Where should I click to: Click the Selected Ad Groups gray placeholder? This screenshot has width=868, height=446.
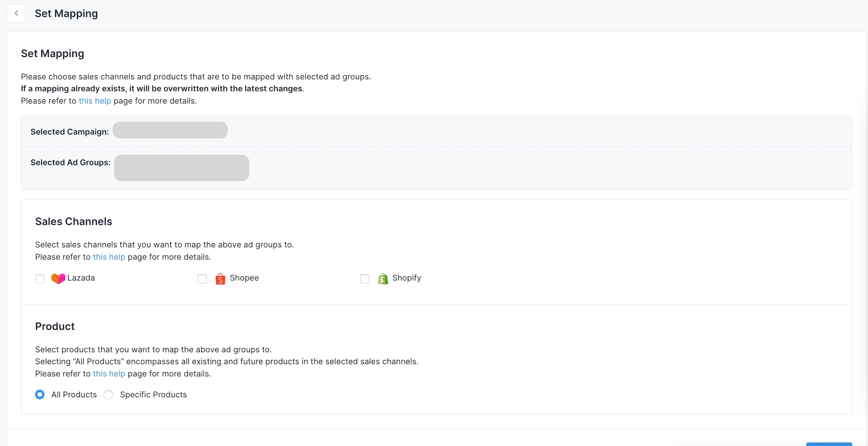pyautogui.click(x=181, y=168)
